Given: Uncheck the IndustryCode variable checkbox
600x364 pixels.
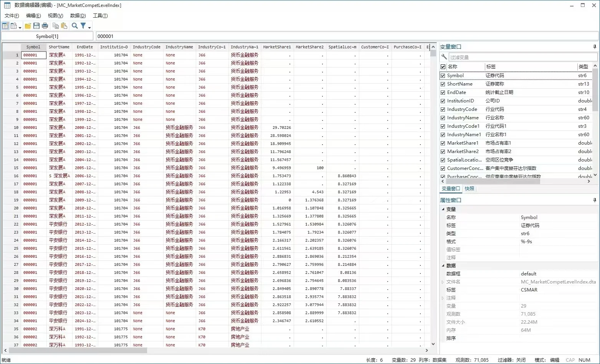Looking at the screenshot, I should pyautogui.click(x=443, y=109).
